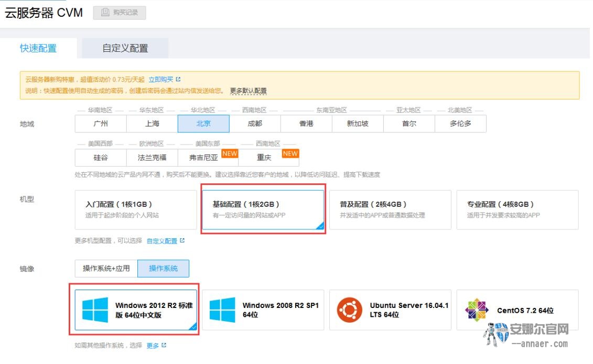The image size is (593, 364).
Task: Choose the 法兰克福 region
Action: (152, 158)
